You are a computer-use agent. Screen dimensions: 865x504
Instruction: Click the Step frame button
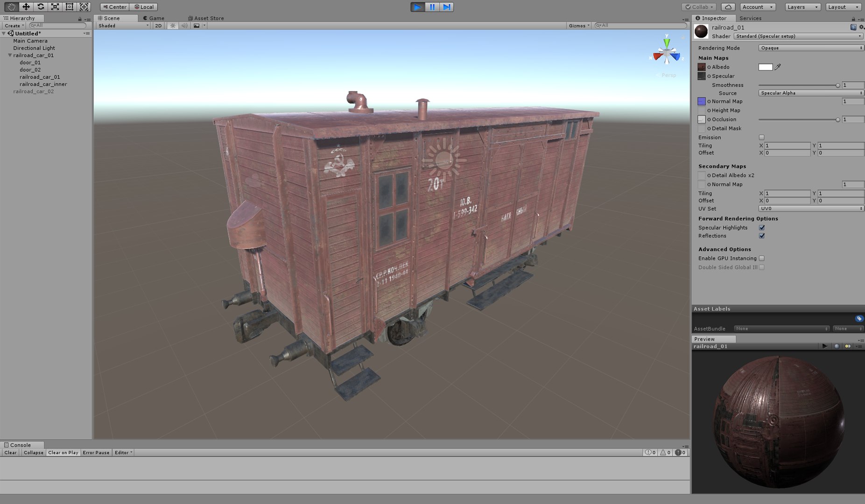447,7
